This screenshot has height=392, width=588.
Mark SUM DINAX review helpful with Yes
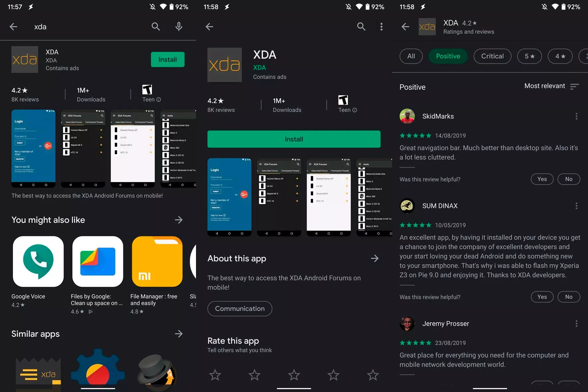click(542, 297)
